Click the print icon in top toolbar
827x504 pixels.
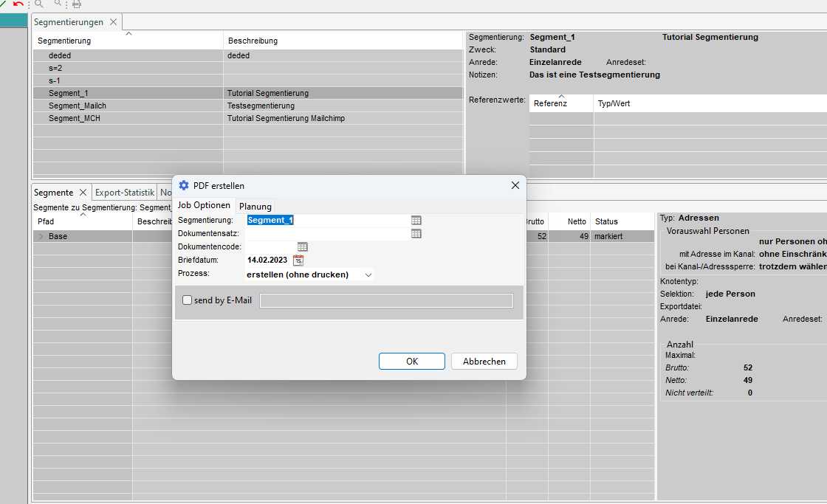tap(76, 4)
